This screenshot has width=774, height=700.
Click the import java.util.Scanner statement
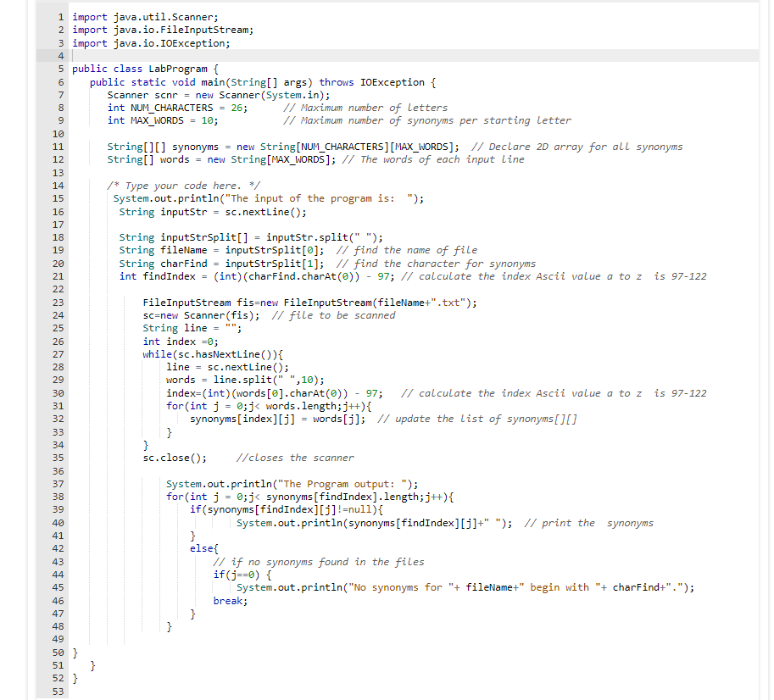click(x=144, y=17)
